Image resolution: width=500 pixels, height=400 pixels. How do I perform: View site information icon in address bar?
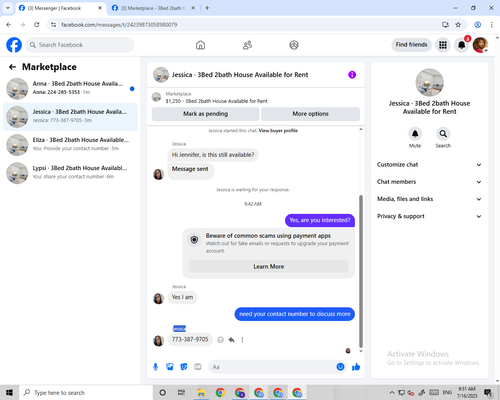pos(53,25)
